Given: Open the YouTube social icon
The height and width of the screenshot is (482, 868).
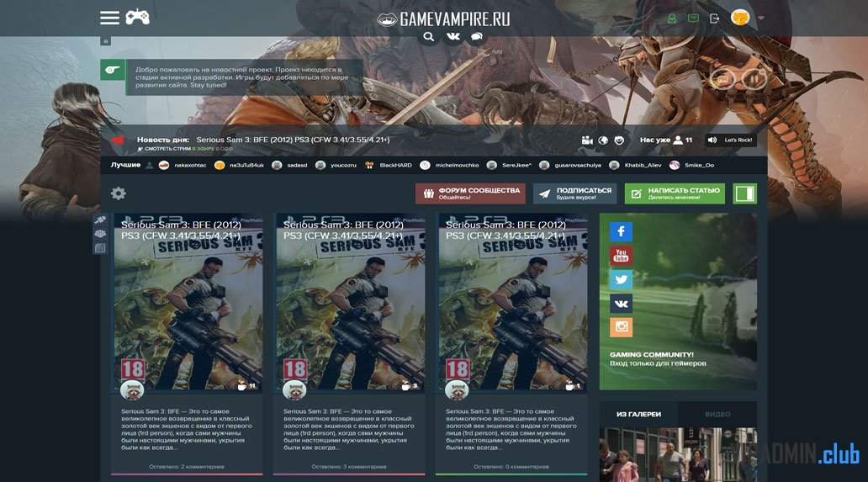Looking at the screenshot, I should tap(621, 256).
